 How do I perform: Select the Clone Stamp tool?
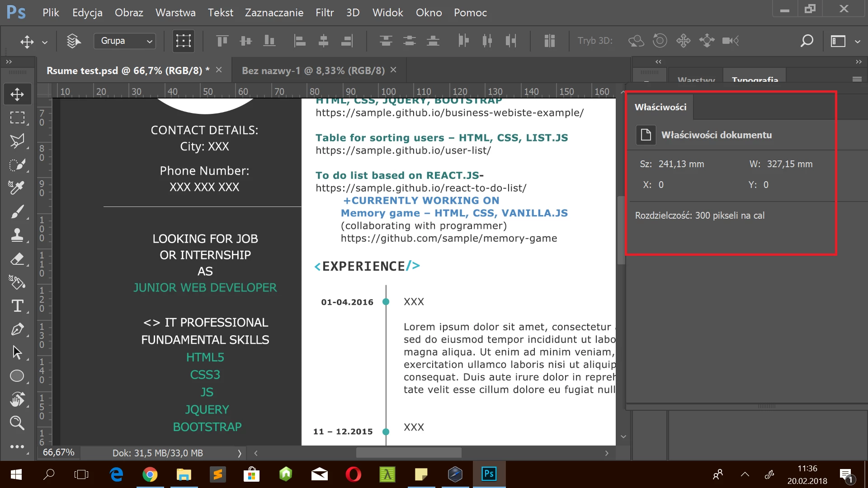17,235
